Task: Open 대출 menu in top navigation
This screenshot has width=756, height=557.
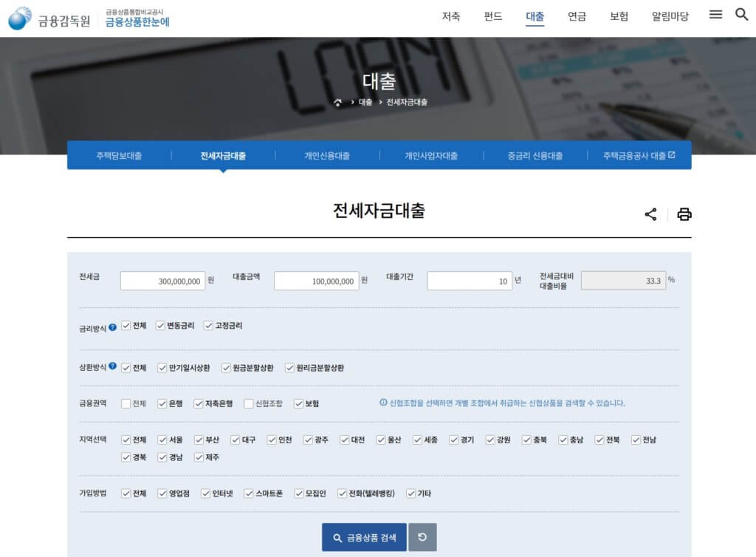Action: (x=535, y=16)
